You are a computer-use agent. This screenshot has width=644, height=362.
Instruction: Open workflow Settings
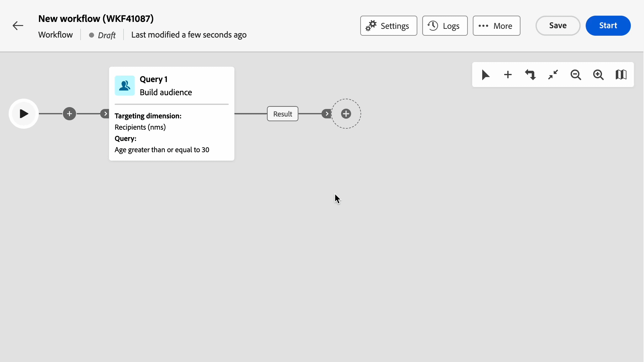[x=388, y=26]
